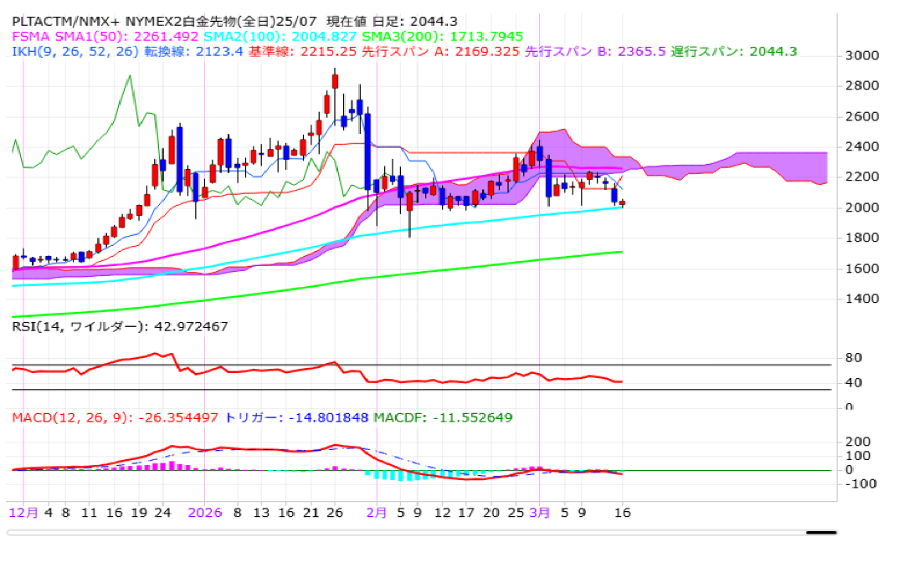The width and height of the screenshot is (904, 588).
Task: Select the MACDF legend value
Action: click(443, 417)
